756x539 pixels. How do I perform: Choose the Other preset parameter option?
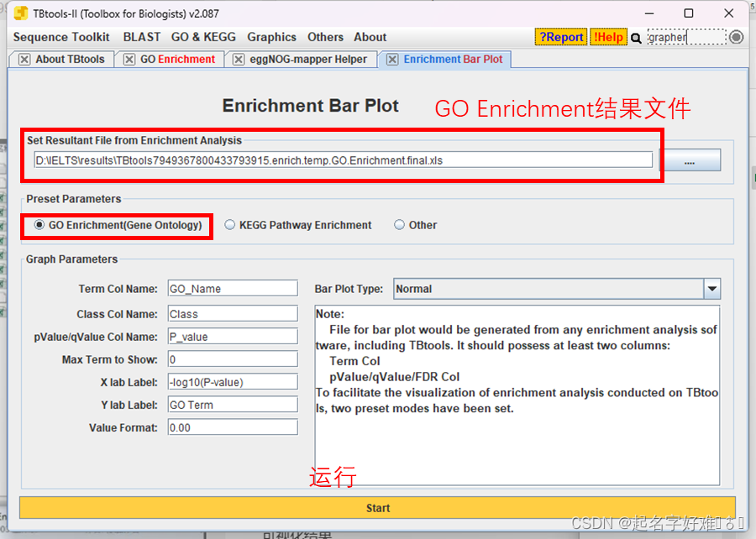[x=400, y=225]
